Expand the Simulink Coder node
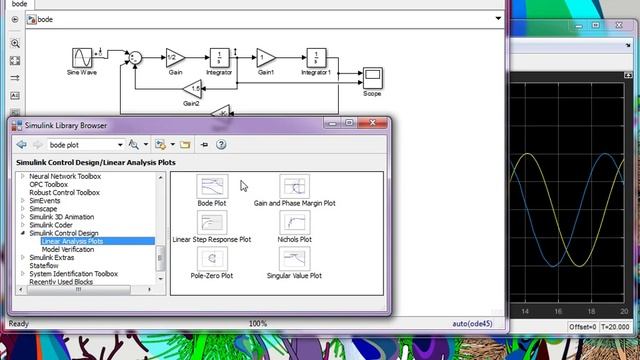 tap(23, 225)
